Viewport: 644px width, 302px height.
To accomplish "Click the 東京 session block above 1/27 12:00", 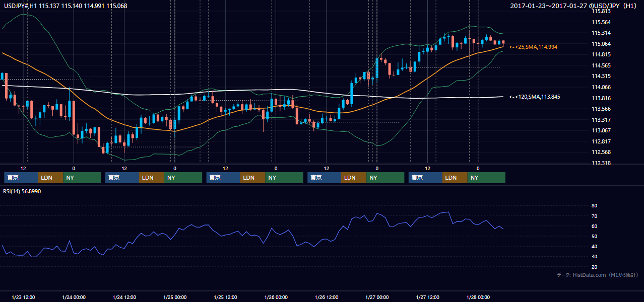I will coord(425,178).
